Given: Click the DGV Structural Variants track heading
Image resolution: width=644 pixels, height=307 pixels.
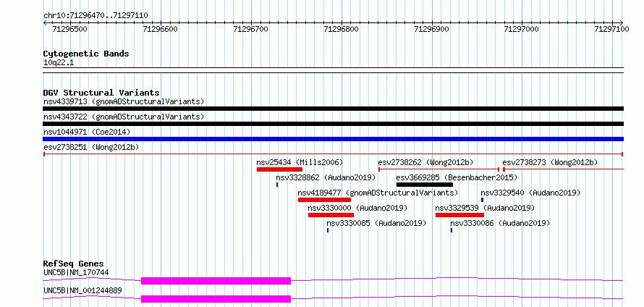Looking at the screenshot, I should [101, 93].
